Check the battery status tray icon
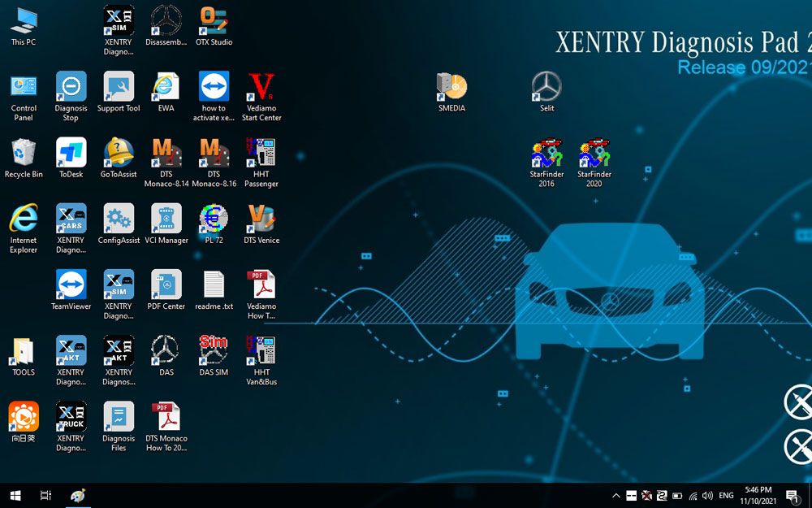This screenshot has height=508, width=812. click(677, 496)
